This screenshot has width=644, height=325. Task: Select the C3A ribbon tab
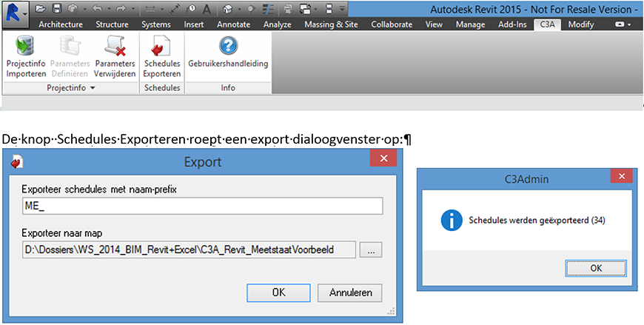coord(548,24)
